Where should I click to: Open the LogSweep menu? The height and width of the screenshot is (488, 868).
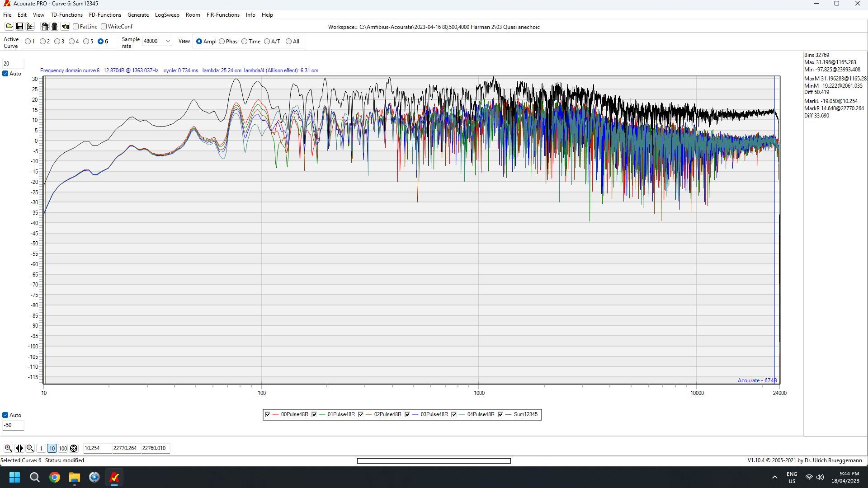(x=167, y=14)
